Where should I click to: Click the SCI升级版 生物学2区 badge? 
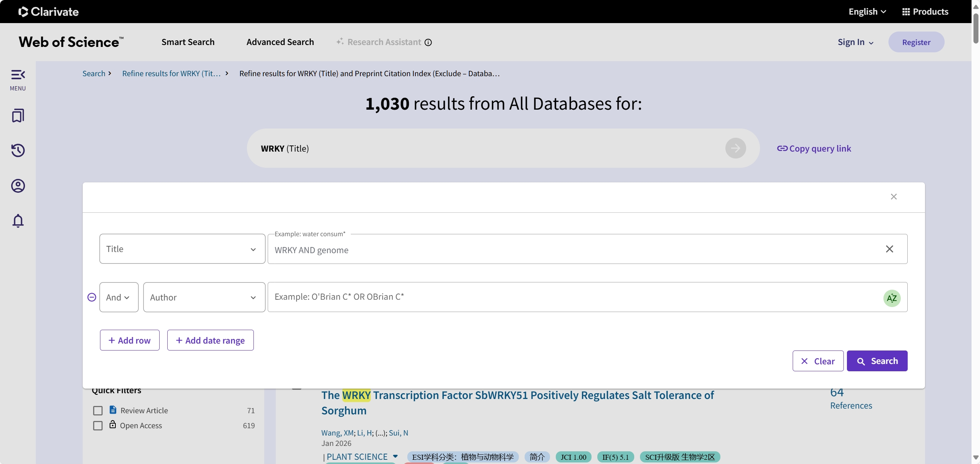[x=680, y=457]
